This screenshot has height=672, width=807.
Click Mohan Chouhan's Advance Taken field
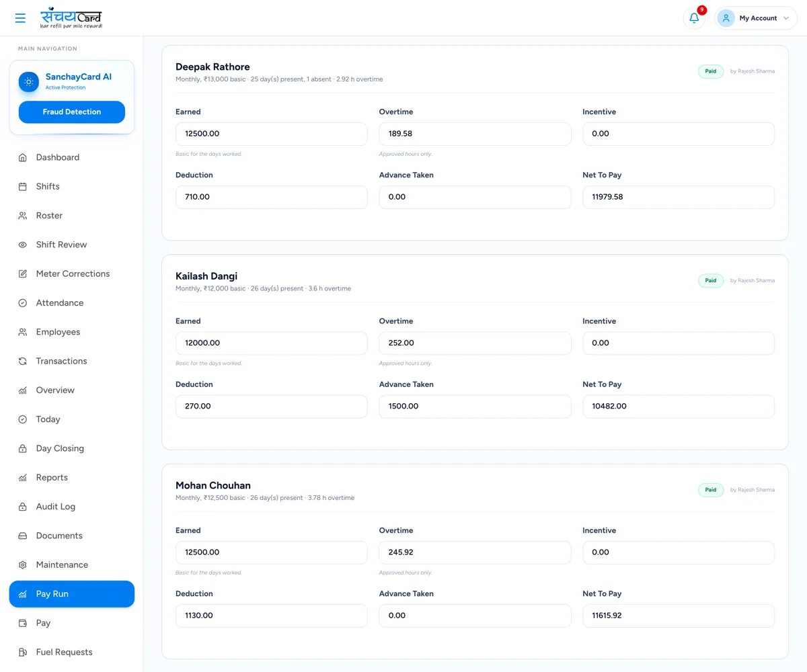tap(475, 616)
